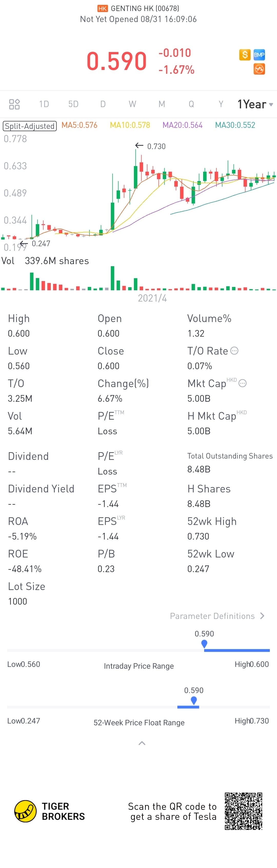Viewport: 277px width, 868px height.
Task: Tap the 0.730 high candlestick on chart
Action: coord(136,169)
